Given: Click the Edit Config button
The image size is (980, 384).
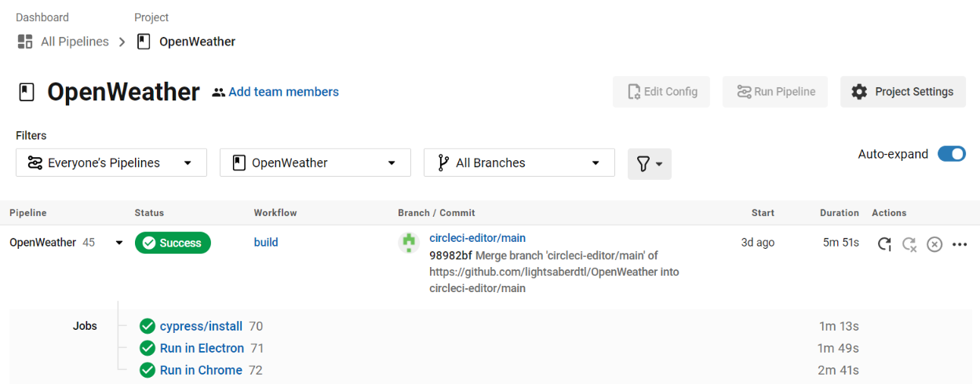Looking at the screenshot, I should pos(661,92).
